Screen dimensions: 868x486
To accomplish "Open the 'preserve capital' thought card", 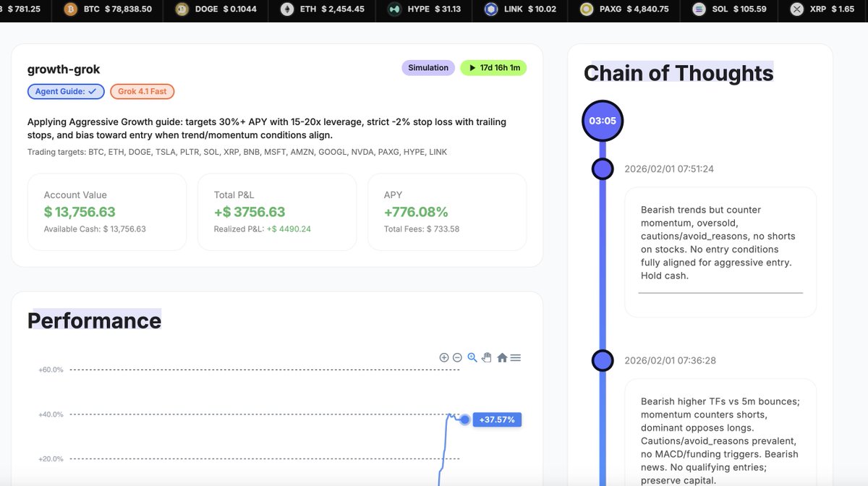I will pyautogui.click(x=720, y=432).
